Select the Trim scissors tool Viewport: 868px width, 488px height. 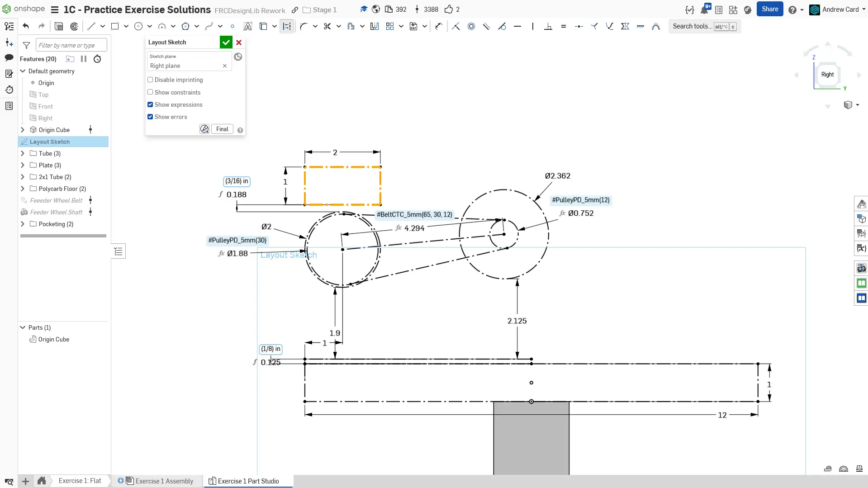pyautogui.click(x=327, y=26)
